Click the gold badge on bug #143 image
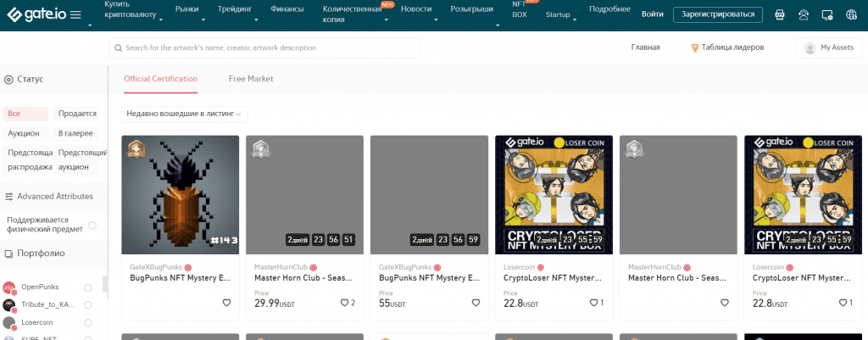The height and width of the screenshot is (340, 868). pyautogui.click(x=136, y=149)
